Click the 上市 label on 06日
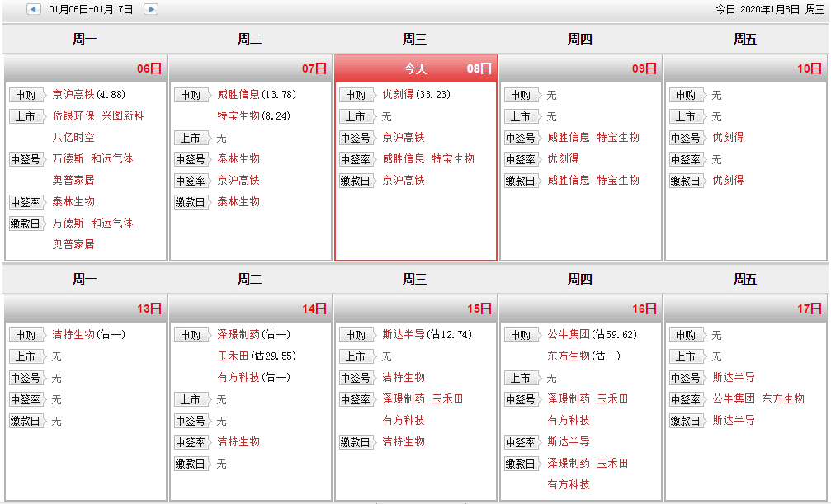Image resolution: width=831 pixels, height=504 pixels. click(26, 116)
